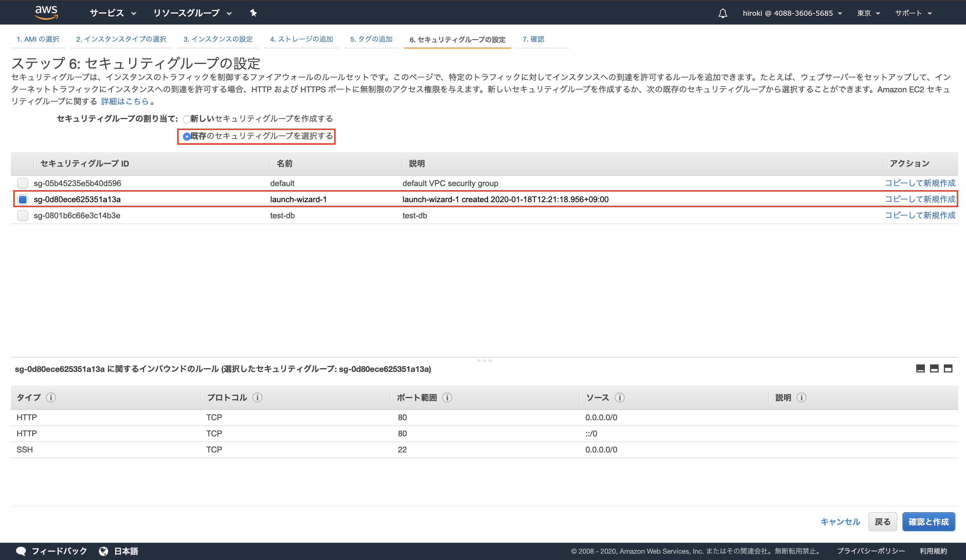Switch to the 7. 確認 step tab
The image size is (966, 560).
(534, 39)
